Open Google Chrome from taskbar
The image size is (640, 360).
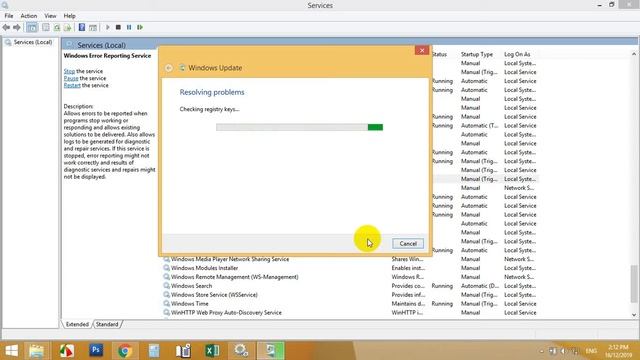point(125,351)
